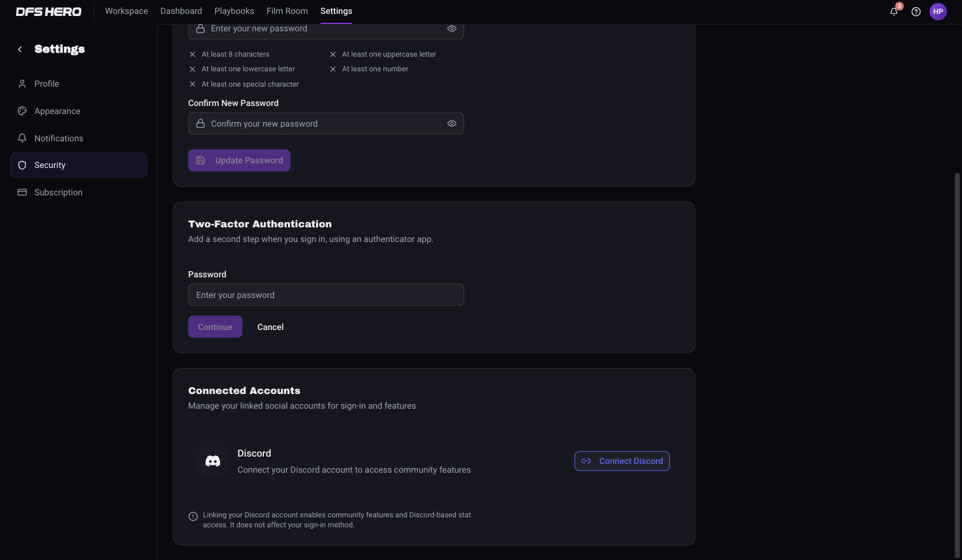Click the lock icon in new password field

coord(200,29)
